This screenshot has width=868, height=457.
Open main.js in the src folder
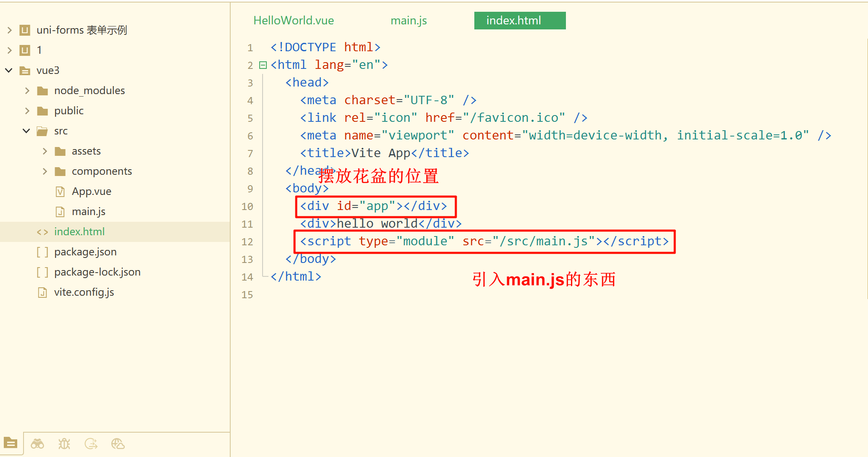88,212
